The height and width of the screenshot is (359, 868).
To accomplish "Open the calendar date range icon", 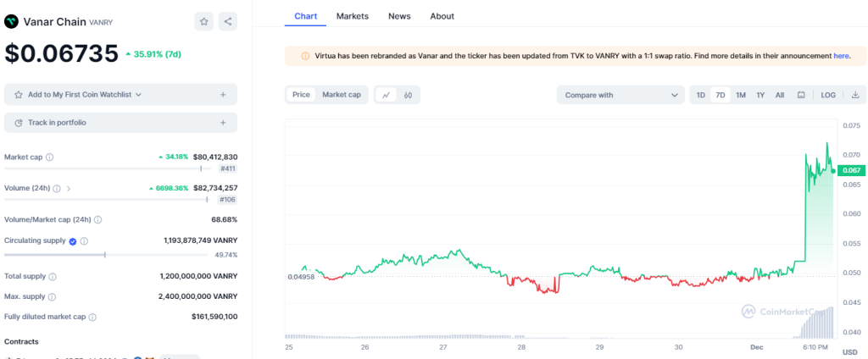I will pos(800,95).
